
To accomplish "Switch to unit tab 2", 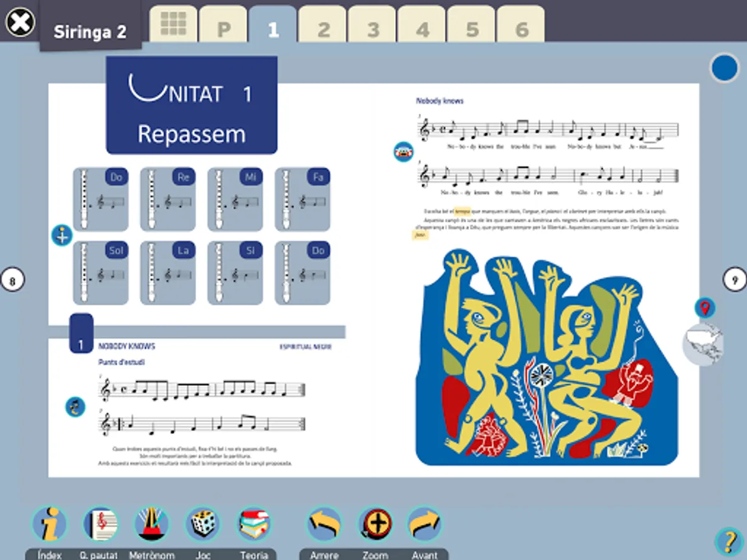I will click(x=322, y=24).
